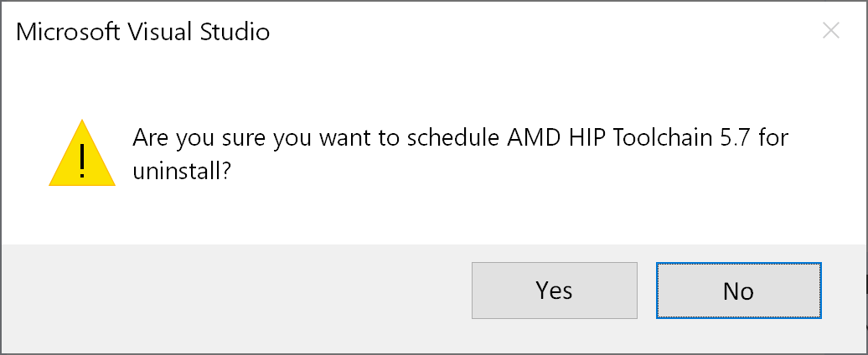Hit the X in the title bar

830,32
